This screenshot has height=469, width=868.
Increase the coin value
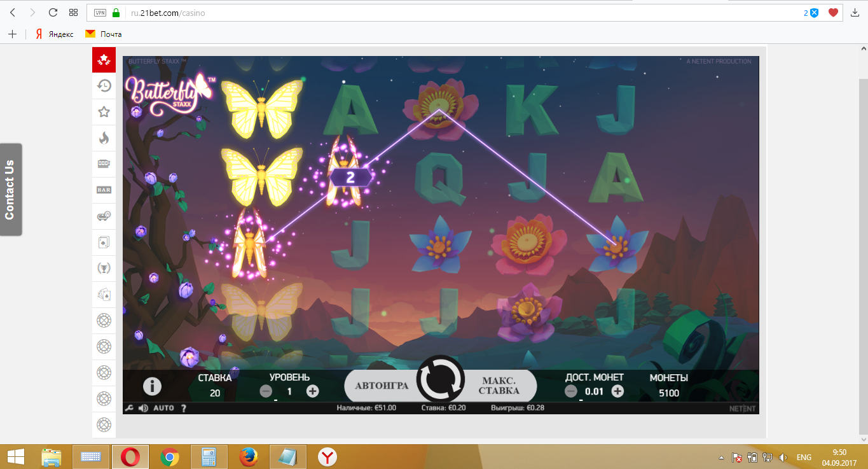click(617, 391)
